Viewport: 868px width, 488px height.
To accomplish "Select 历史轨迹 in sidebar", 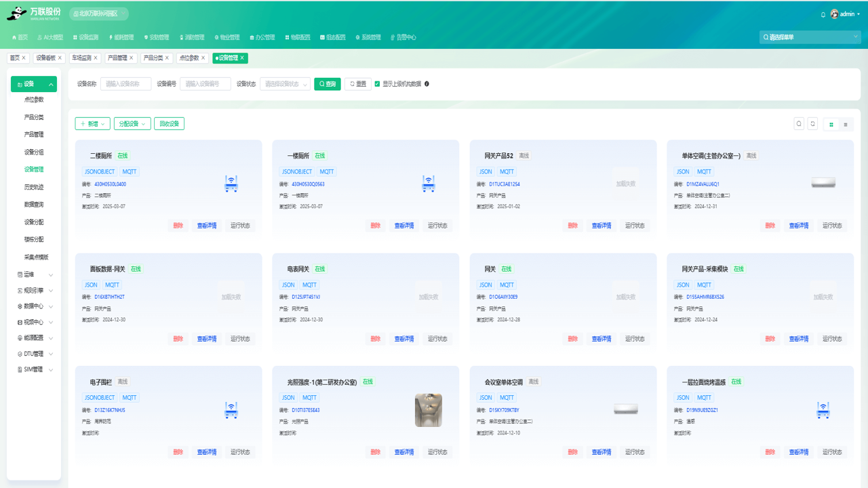I will pos(34,187).
